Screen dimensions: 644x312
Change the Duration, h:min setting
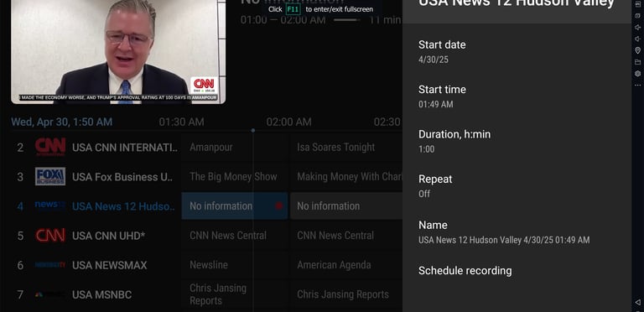click(517, 141)
